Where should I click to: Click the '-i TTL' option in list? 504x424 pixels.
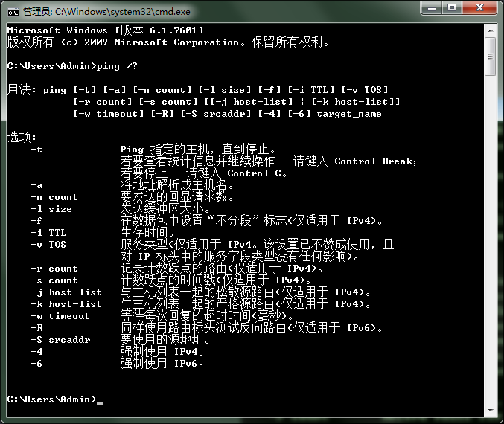coord(48,233)
